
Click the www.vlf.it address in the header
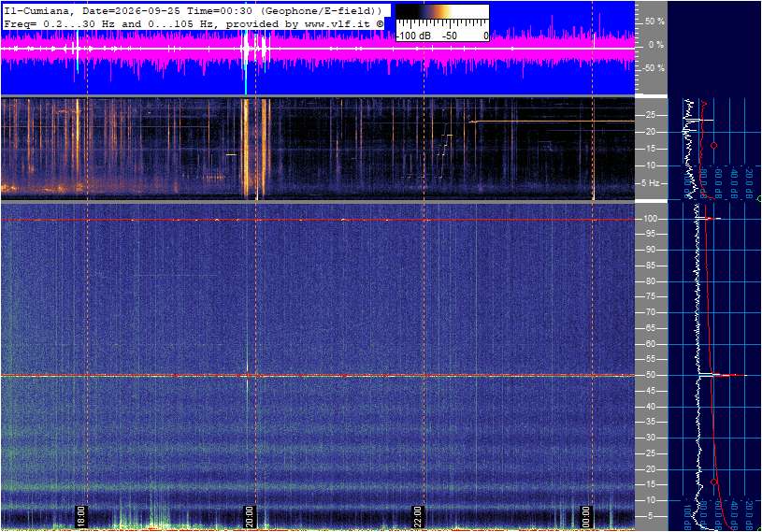point(339,23)
